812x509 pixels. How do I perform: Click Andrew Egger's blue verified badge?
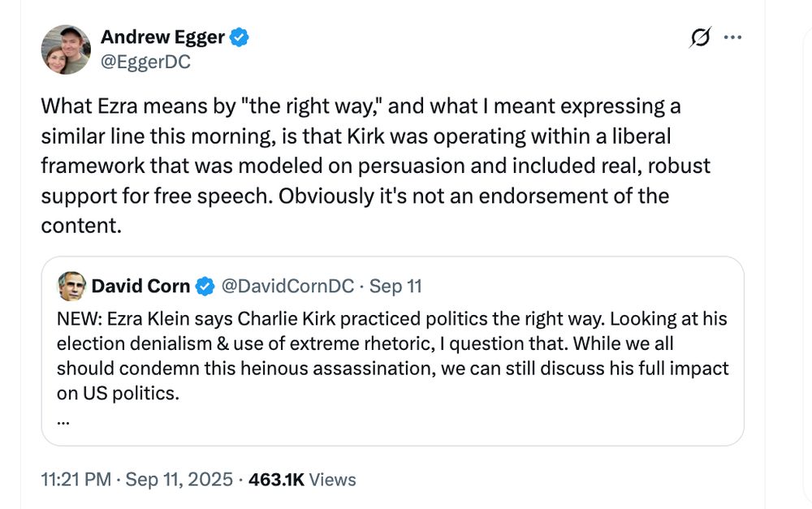click(x=239, y=37)
